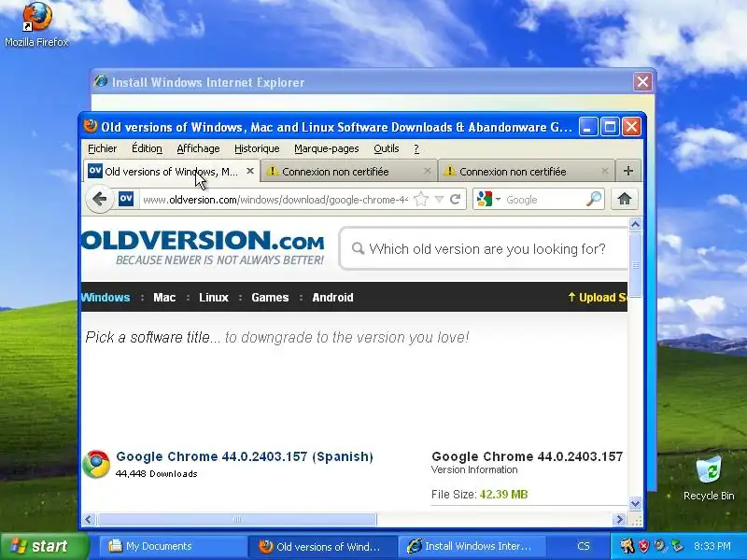
Task: Minimize the Firefox window
Action: coord(588,127)
